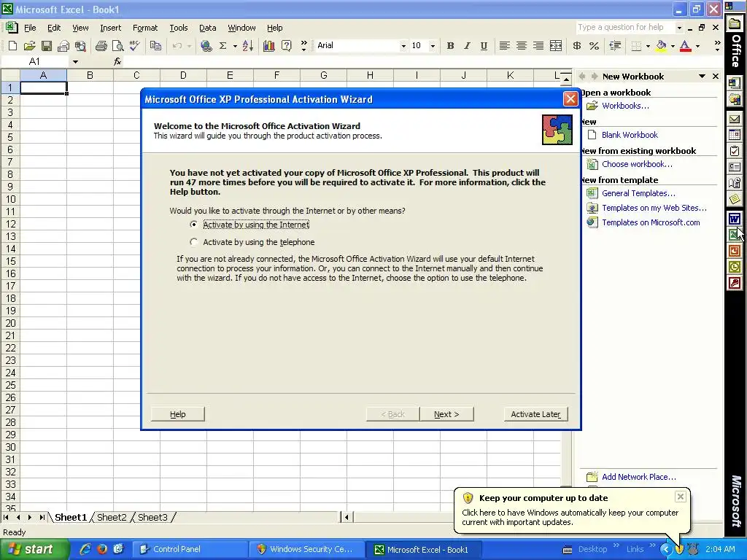
Task: Open the Borders dropdown arrow
Action: [x=648, y=46]
